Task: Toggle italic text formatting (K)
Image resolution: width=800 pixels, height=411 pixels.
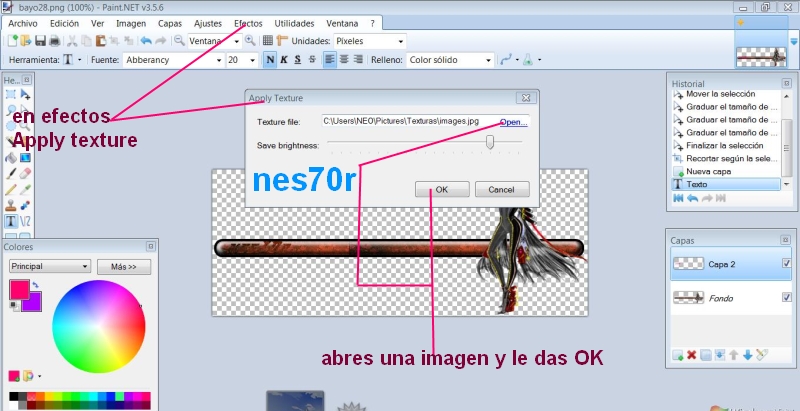Action: click(284, 60)
